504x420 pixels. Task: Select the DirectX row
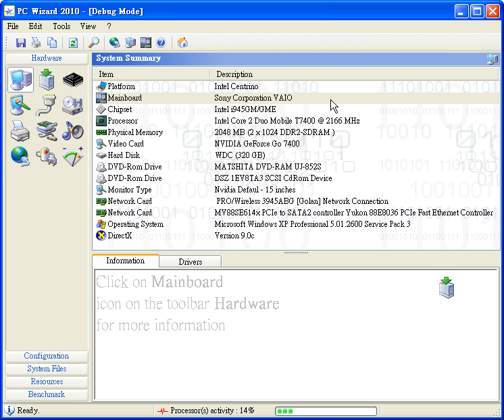point(297,236)
